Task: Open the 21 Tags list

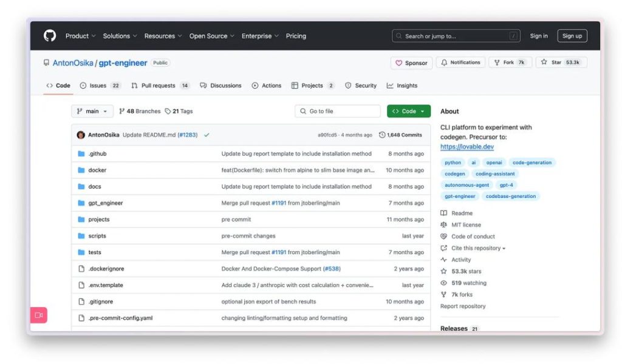Action: point(179,112)
